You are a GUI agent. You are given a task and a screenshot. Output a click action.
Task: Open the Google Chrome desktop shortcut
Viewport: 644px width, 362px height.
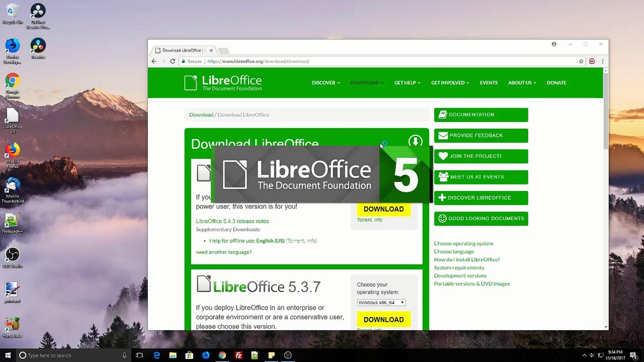point(13,86)
